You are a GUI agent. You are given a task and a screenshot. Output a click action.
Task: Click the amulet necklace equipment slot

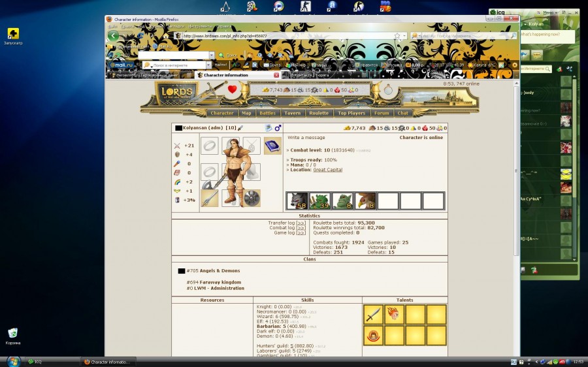tap(252, 146)
